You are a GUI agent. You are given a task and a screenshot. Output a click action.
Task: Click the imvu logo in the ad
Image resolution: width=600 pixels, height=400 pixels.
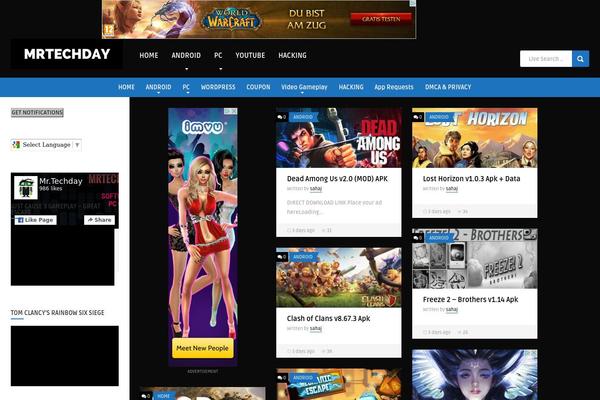(202, 127)
